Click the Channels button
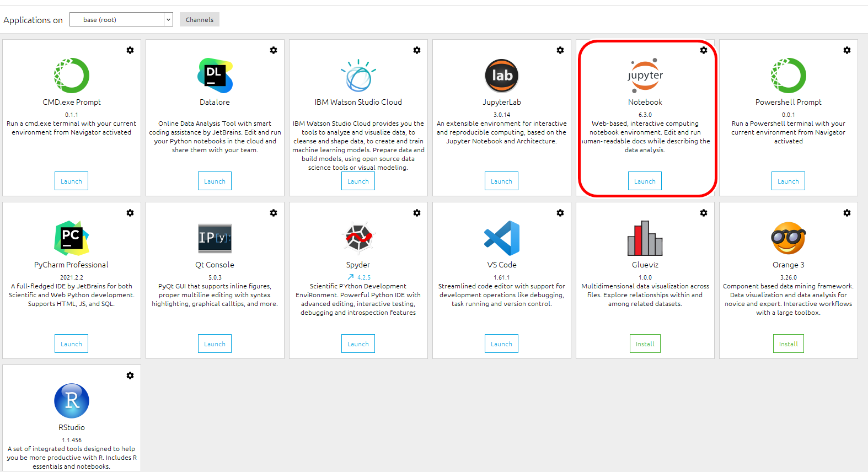 [200, 19]
